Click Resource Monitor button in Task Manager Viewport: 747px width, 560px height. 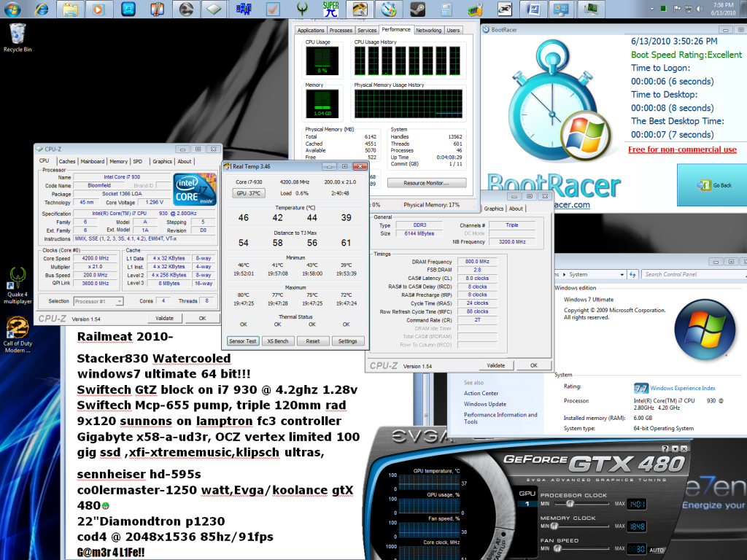[426, 183]
